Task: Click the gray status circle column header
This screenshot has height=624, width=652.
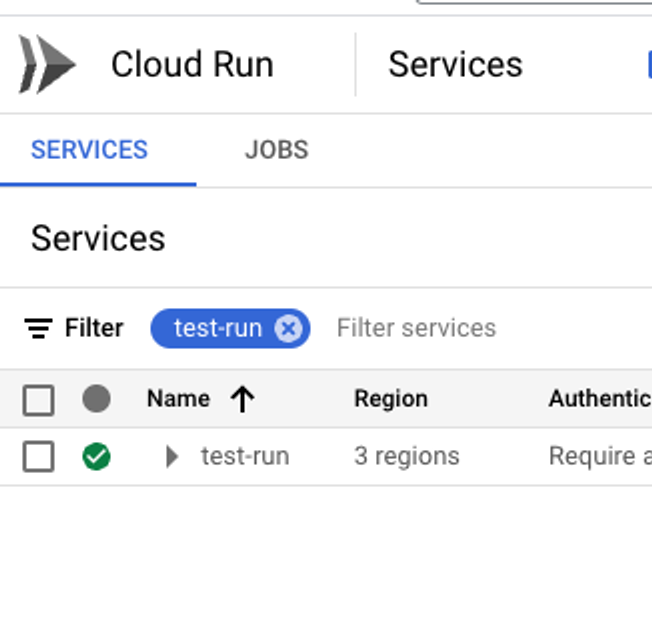Action: (96, 399)
